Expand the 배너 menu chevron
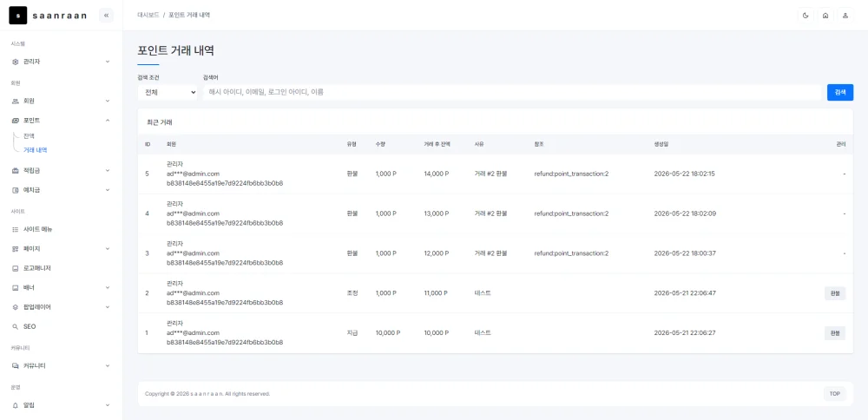 click(x=108, y=288)
